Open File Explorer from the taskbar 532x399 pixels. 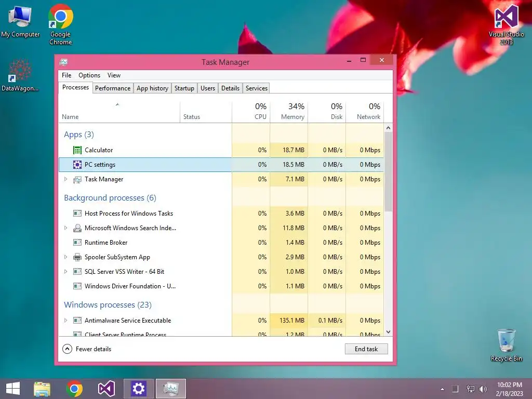[x=42, y=389]
